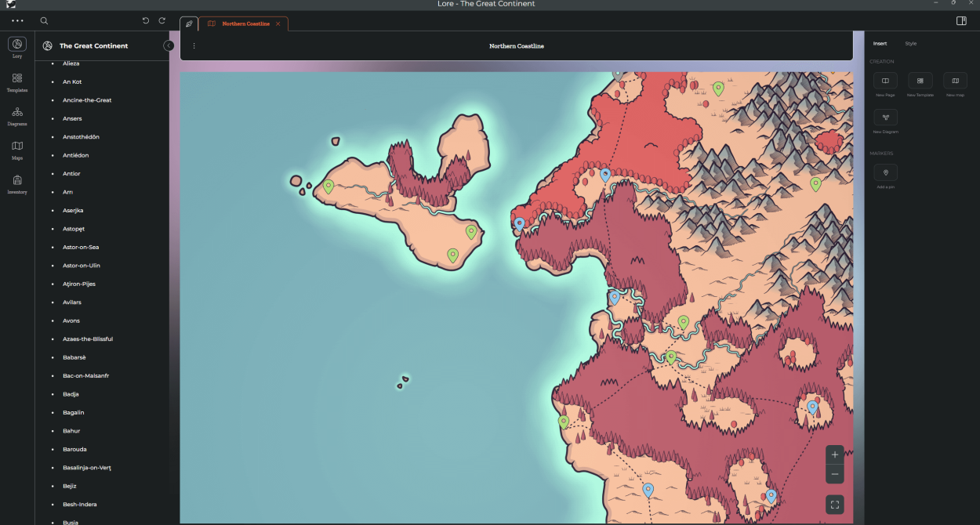Viewport: 980px width, 525px height.
Task: Enter fullscreen map view
Action: click(x=835, y=505)
